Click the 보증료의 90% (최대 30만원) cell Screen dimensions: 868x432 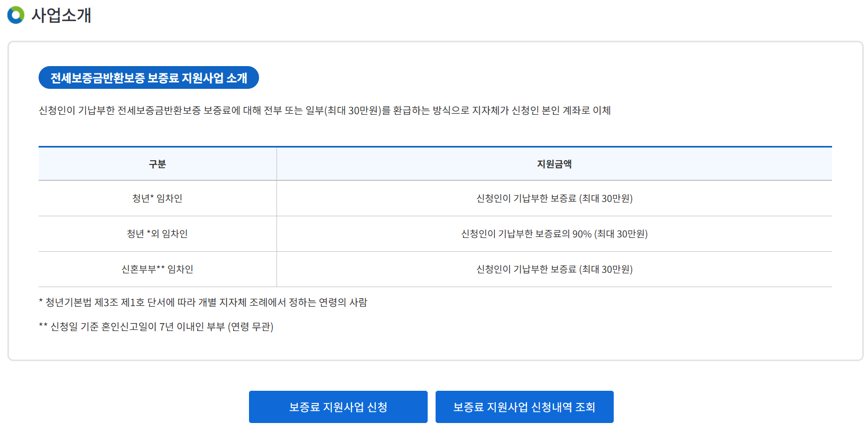tap(555, 234)
